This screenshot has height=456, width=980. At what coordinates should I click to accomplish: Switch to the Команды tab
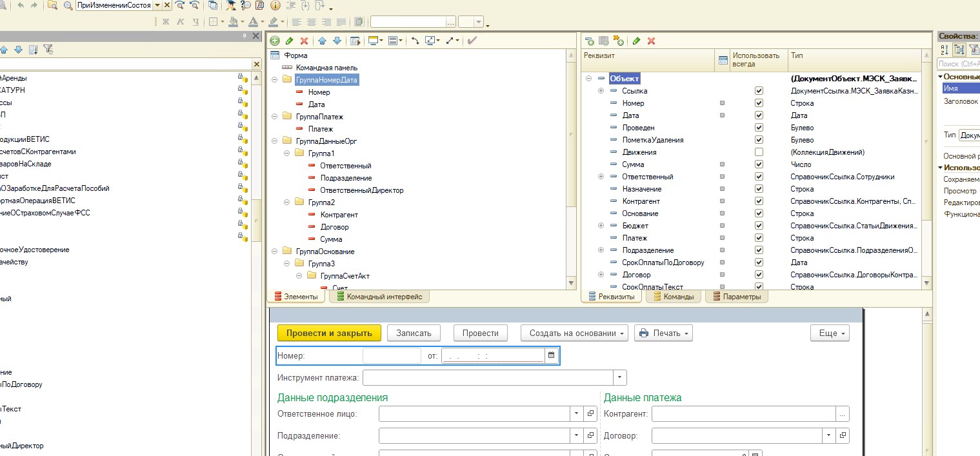tap(674, 297)
